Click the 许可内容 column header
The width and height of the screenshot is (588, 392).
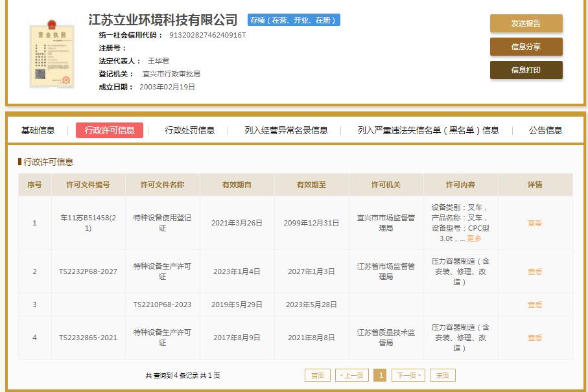[x=460, y=185]
